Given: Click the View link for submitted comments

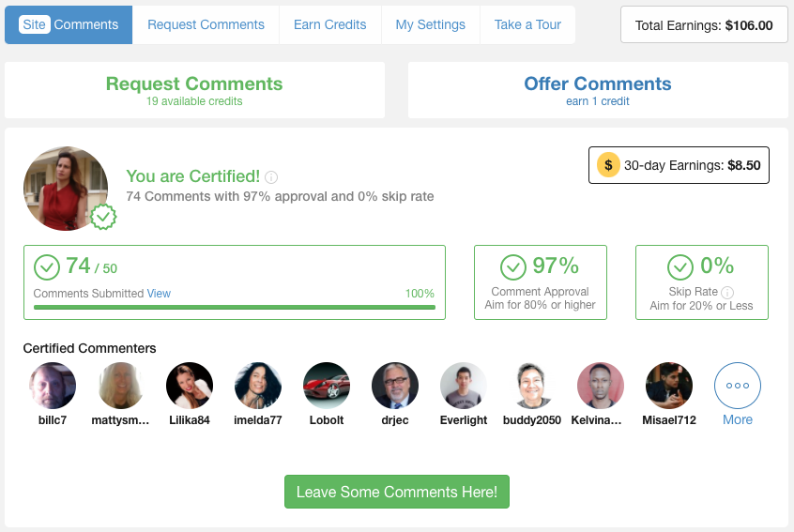Looking at the screenshot, I should click(x=159, y=294).
